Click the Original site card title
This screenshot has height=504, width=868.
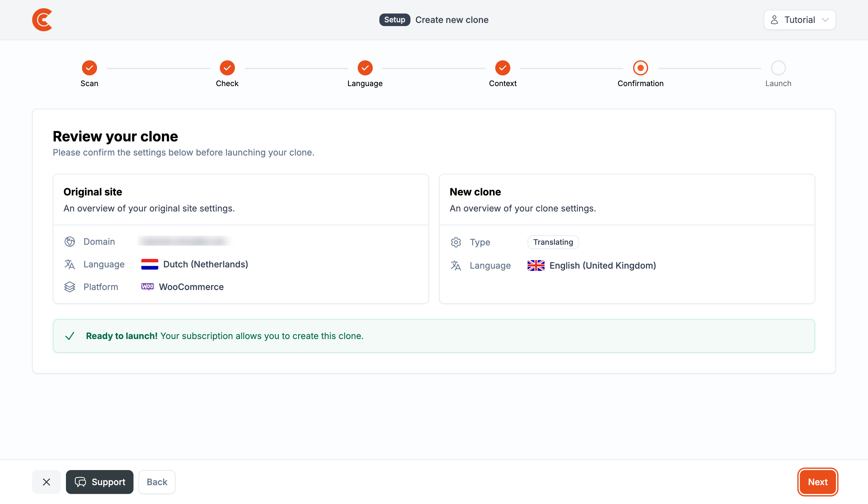click(93, 192)
